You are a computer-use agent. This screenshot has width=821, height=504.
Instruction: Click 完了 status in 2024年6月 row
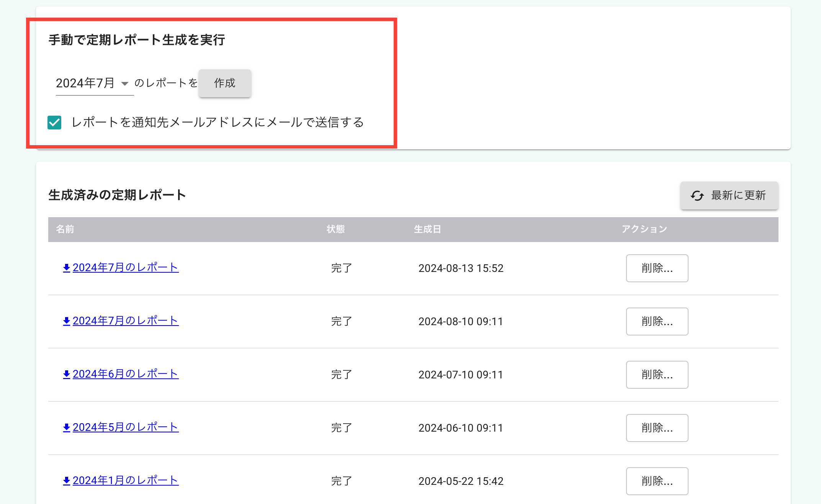click(342, 375)
